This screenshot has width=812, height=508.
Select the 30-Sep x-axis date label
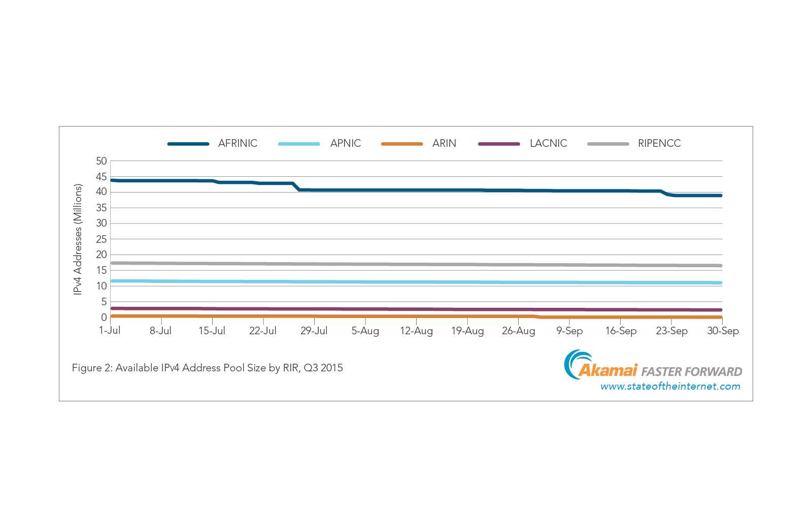723,331
